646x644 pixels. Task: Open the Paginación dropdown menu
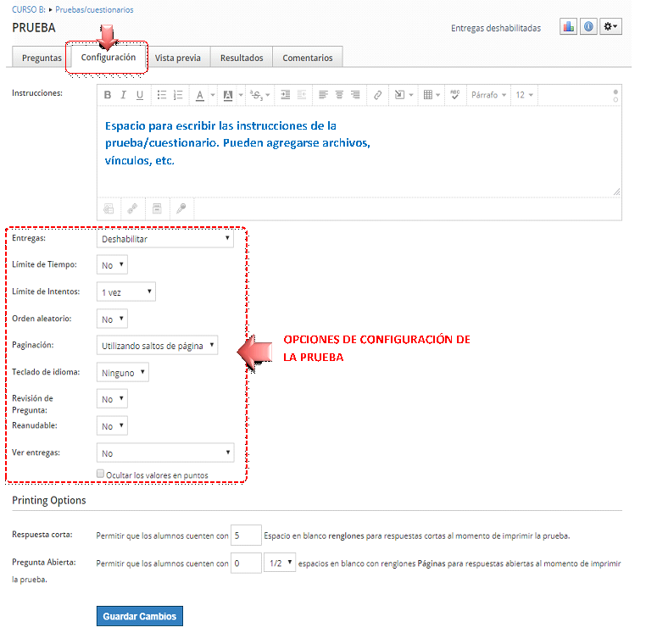point(158,346)
